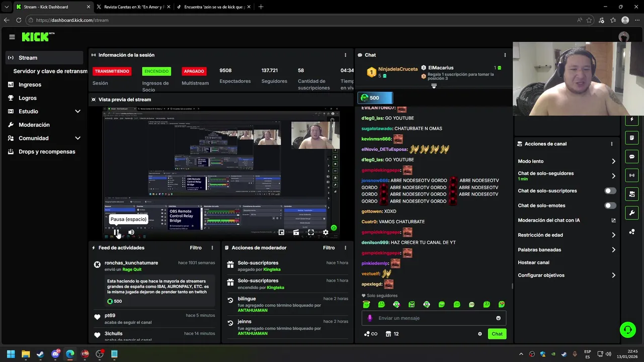Click the channel points infinity icon

(x=370, y=334)
